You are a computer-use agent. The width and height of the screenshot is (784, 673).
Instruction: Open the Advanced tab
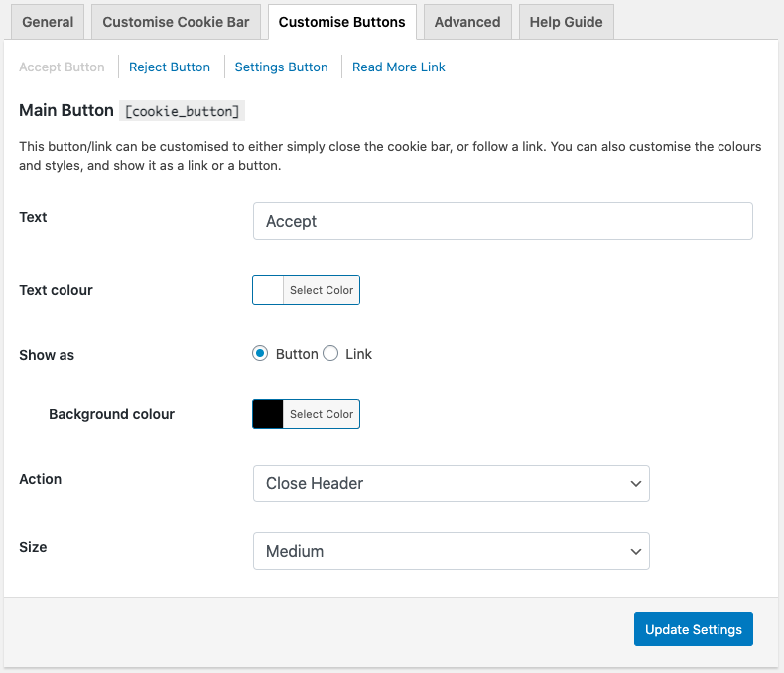467,22
